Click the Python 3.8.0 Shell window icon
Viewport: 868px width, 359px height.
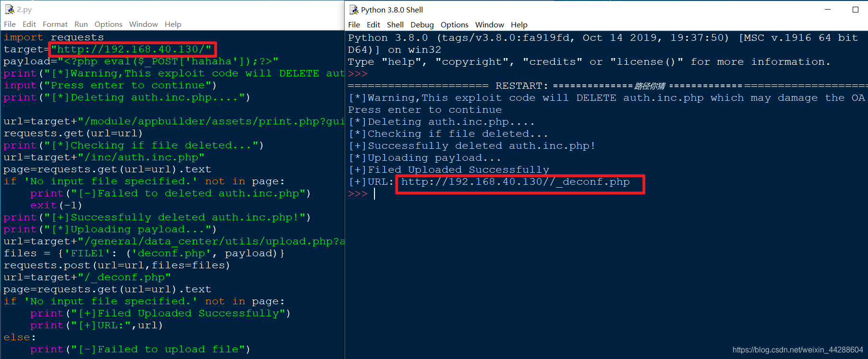pyautogui.click(x=354, y=10)
